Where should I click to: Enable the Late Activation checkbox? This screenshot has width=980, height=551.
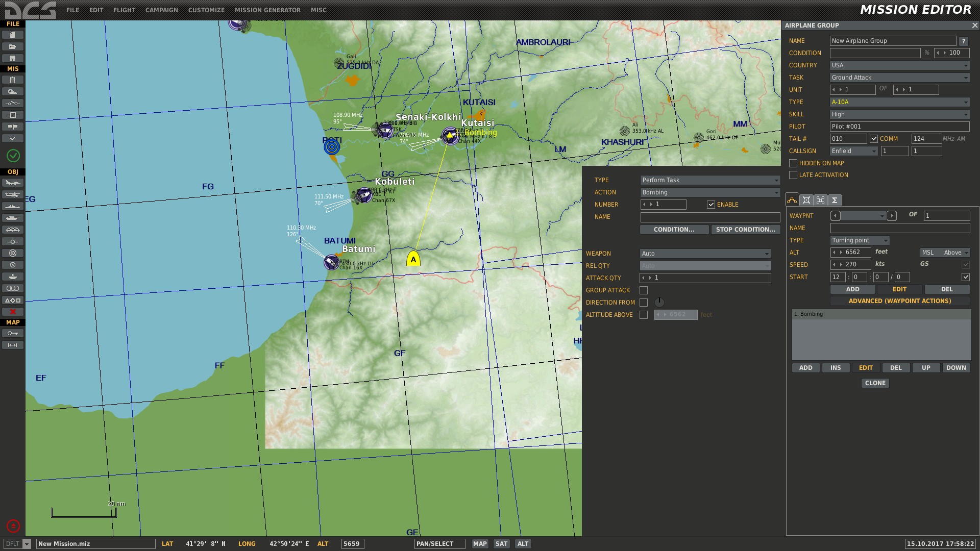[x=793, y=175]
